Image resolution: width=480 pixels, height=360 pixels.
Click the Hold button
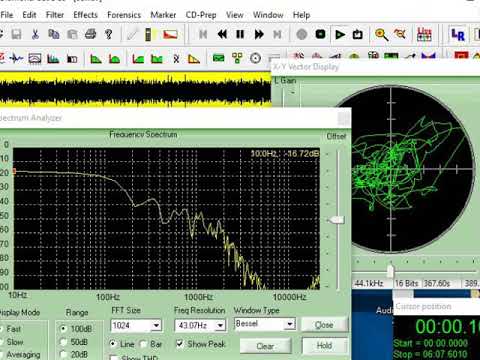pos(324,346)
